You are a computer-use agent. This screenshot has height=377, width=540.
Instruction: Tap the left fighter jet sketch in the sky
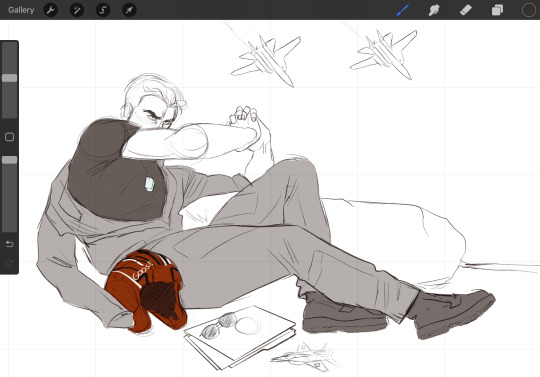point(267,60)
